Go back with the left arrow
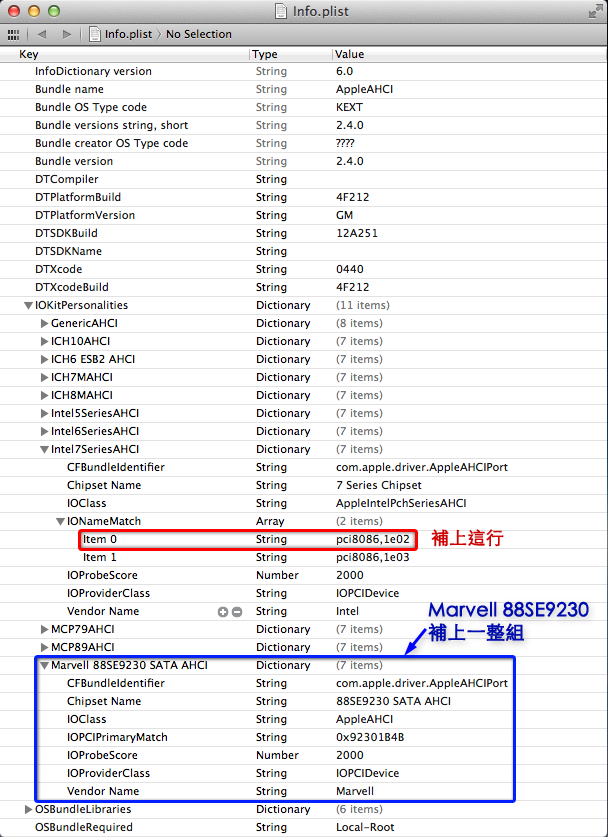 pyautogui.click(x=42, y=34)
